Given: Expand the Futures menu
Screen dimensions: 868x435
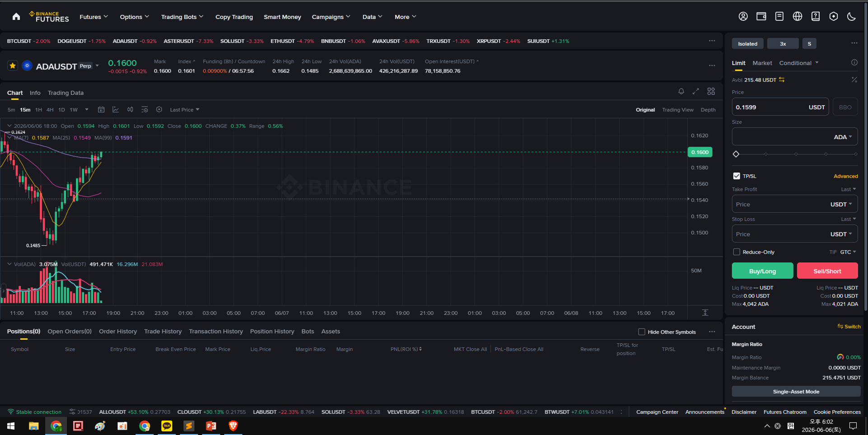Looking at the screenshot, I should point(93,17).
